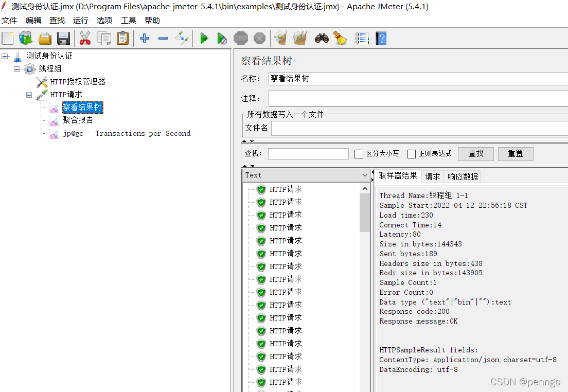This screenshot has width=568, height=392.
Task: Click the Copy toolbar icon
Action: point(104,38)
